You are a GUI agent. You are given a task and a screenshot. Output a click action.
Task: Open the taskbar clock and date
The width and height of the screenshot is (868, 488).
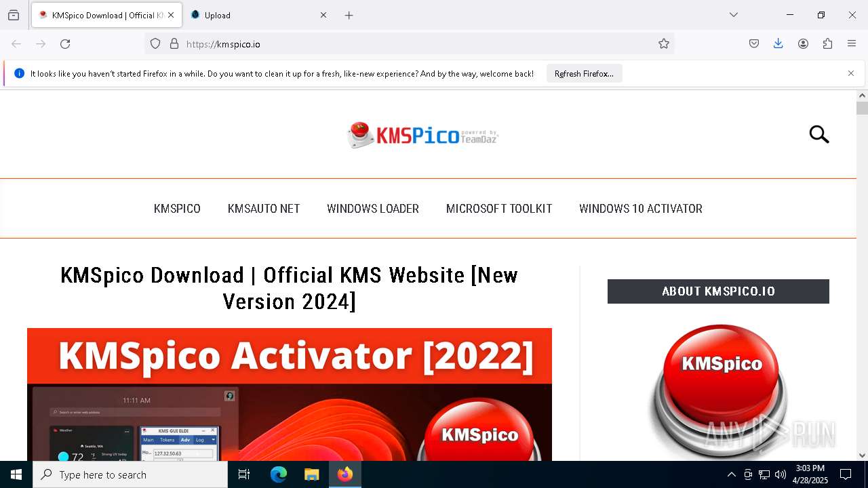pos(810,474)
